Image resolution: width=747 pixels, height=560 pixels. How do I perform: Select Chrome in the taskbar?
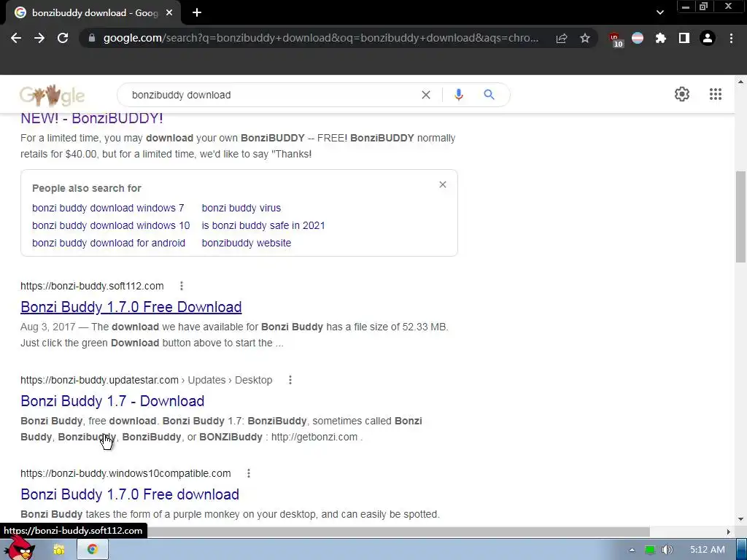93,550
